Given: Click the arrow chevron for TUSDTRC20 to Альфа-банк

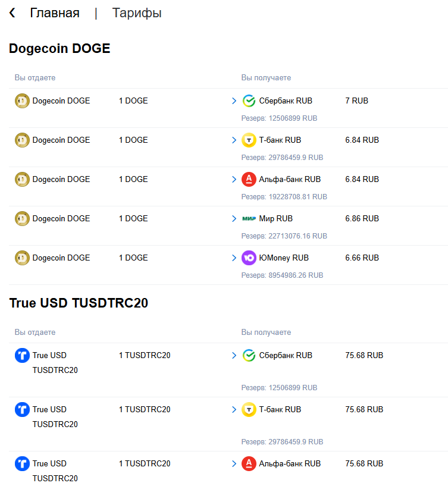Looking at the screenshot, I should [x=234, y=463].
